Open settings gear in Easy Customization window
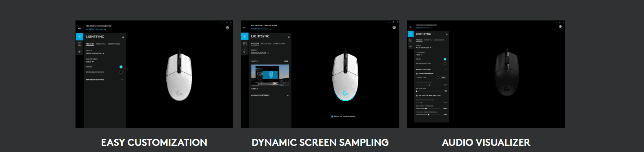 [227, 28]
